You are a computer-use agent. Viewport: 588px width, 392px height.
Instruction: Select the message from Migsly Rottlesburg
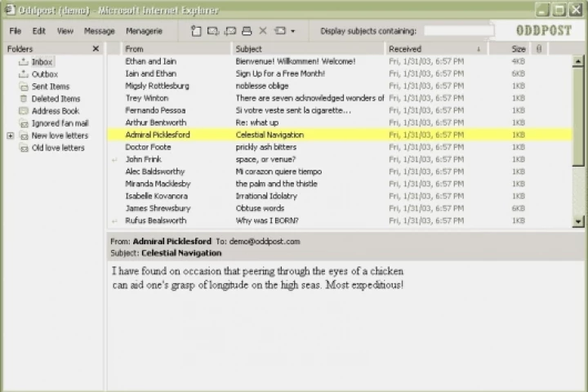coord(340,86)
